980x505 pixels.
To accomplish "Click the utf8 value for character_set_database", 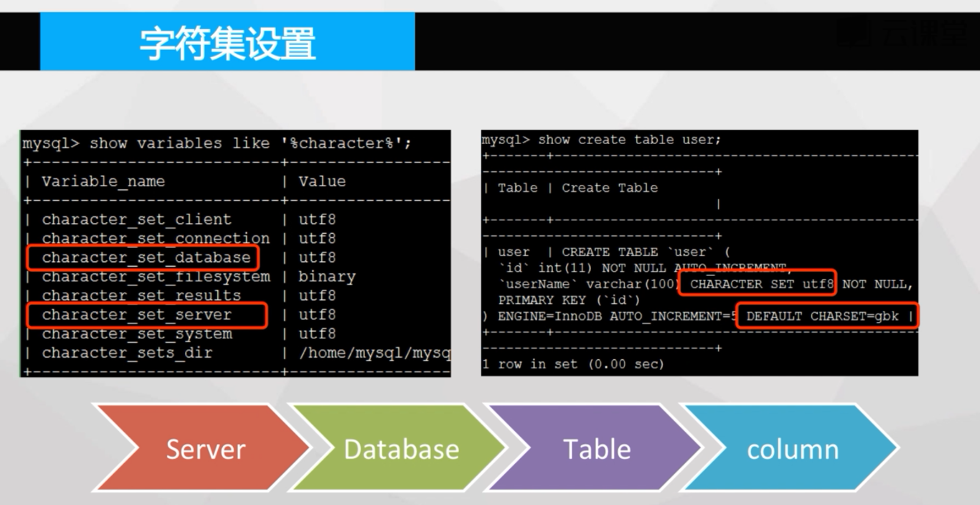I will 317,257.
